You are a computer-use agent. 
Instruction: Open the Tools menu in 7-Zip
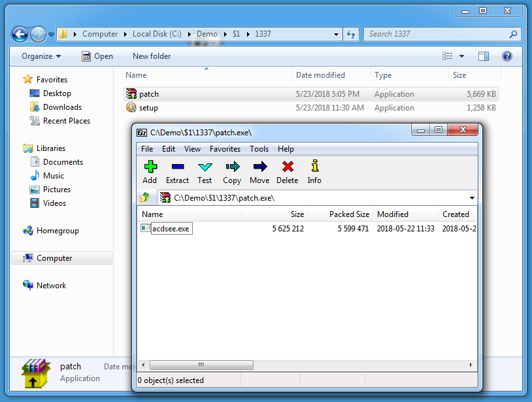point(259,149)
